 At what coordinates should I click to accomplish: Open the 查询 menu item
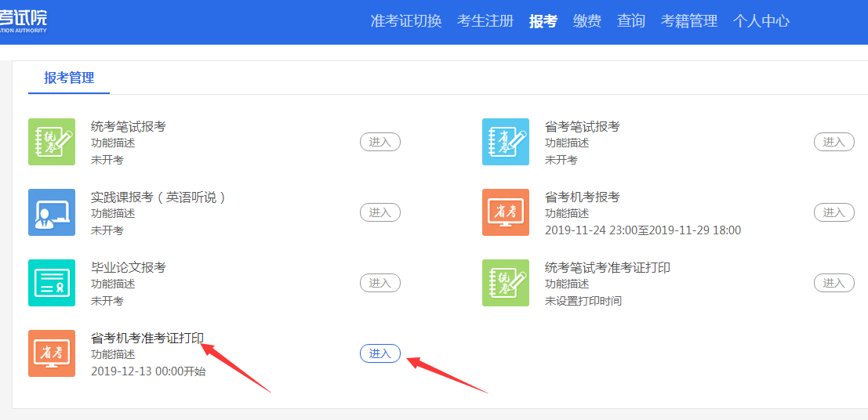coord(631,21)
